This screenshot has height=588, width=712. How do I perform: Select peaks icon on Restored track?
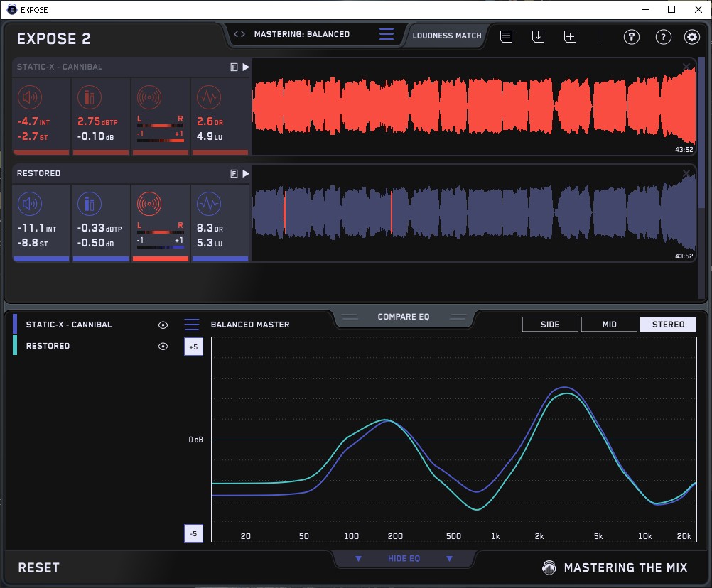coord(90,204)
